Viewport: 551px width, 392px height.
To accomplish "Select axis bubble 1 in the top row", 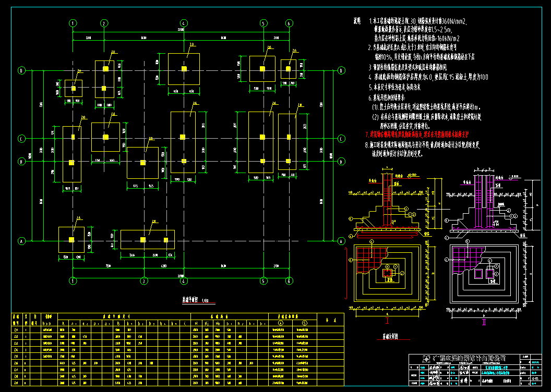I will pyautogui.click(x=73, y=23).
